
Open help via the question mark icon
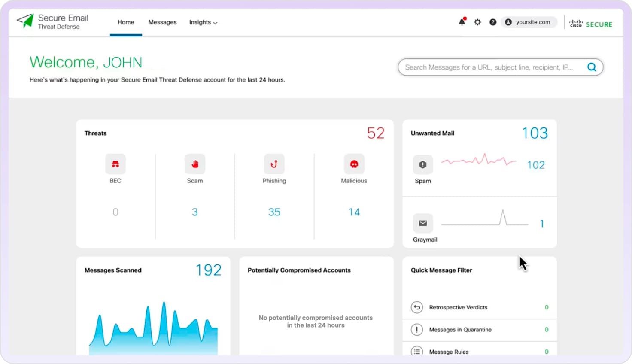coord(493,22)
